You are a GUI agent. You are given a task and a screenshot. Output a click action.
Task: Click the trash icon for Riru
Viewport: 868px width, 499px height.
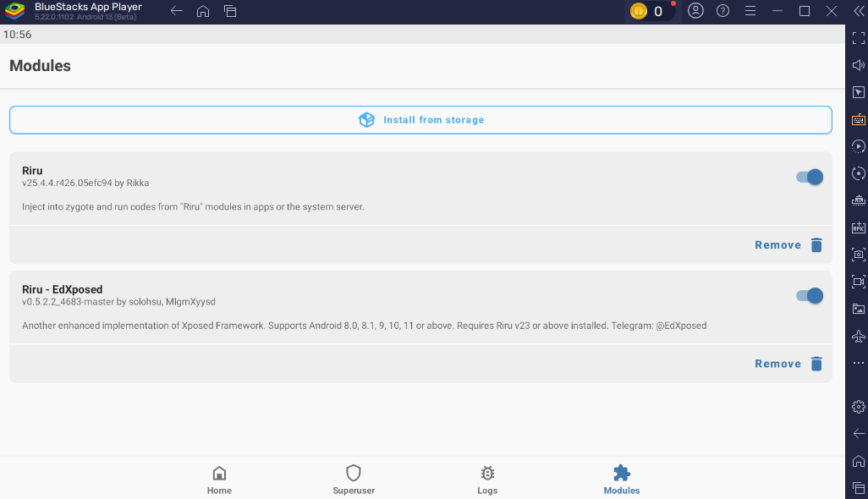[x=816, y=245]
